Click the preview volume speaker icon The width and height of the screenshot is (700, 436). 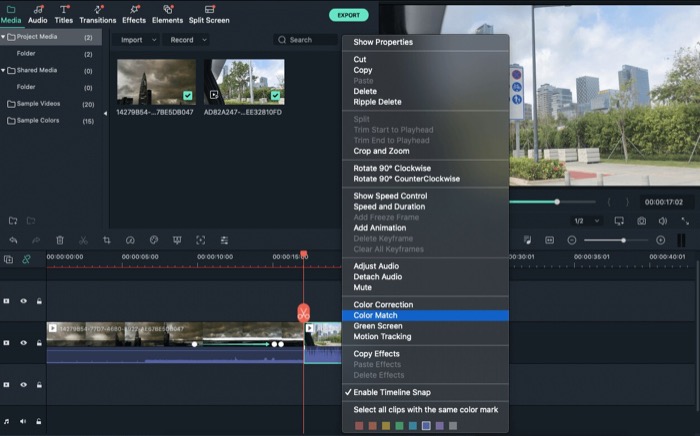(x=663, y=221)
